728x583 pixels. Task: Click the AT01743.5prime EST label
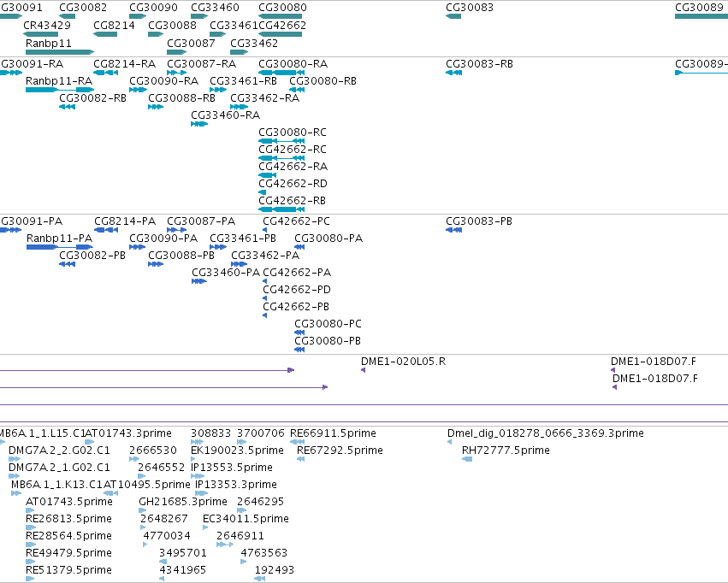pyautogui.click(x=69, y=502)
